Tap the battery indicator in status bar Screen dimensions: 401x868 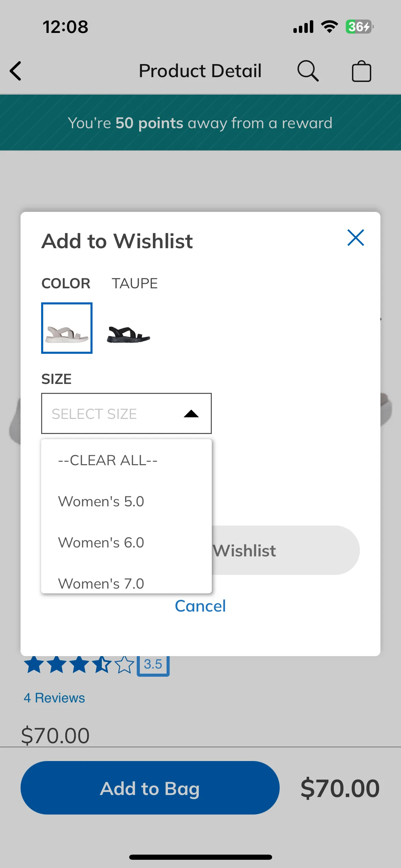359,26
